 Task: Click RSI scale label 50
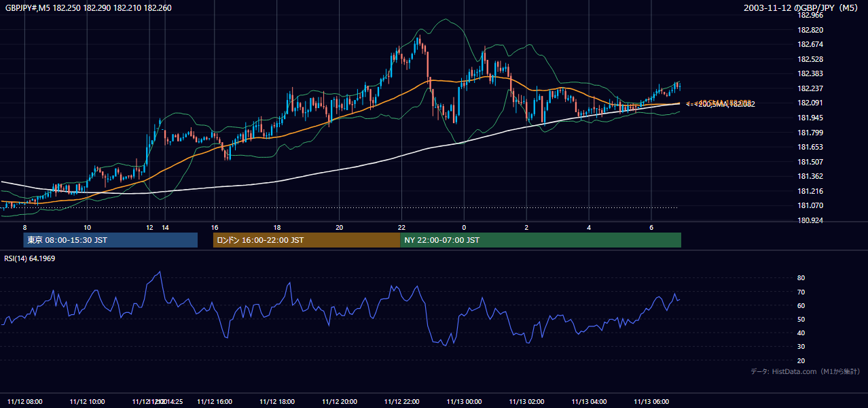(801, 319)
